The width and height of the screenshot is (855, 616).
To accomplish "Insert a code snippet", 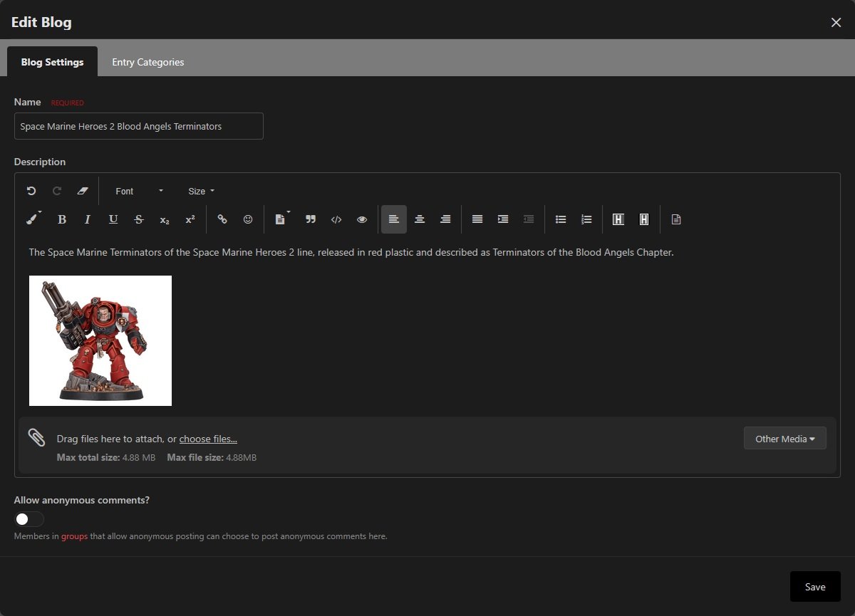I will [x=336, y=219].
